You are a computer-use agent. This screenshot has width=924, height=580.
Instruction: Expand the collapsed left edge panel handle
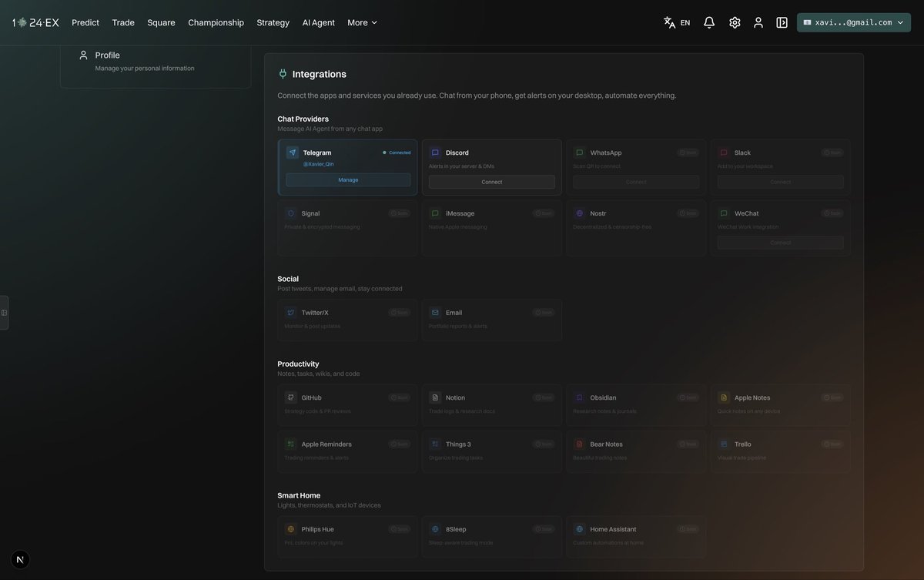coord(4,313)
